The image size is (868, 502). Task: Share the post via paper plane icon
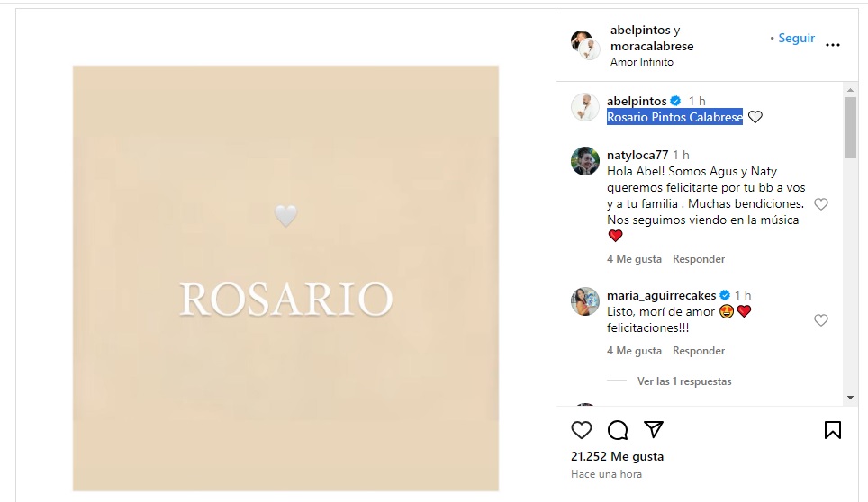coord(653,429)
